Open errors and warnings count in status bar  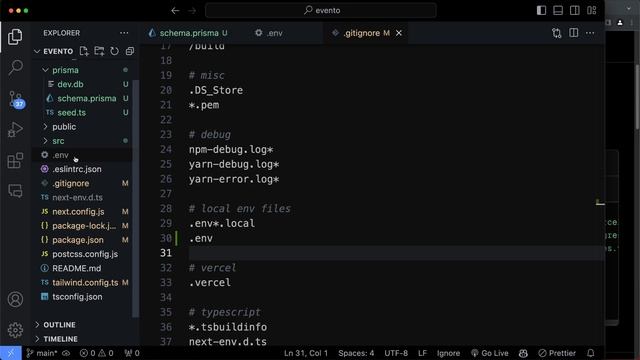click(x=96, y=353)
